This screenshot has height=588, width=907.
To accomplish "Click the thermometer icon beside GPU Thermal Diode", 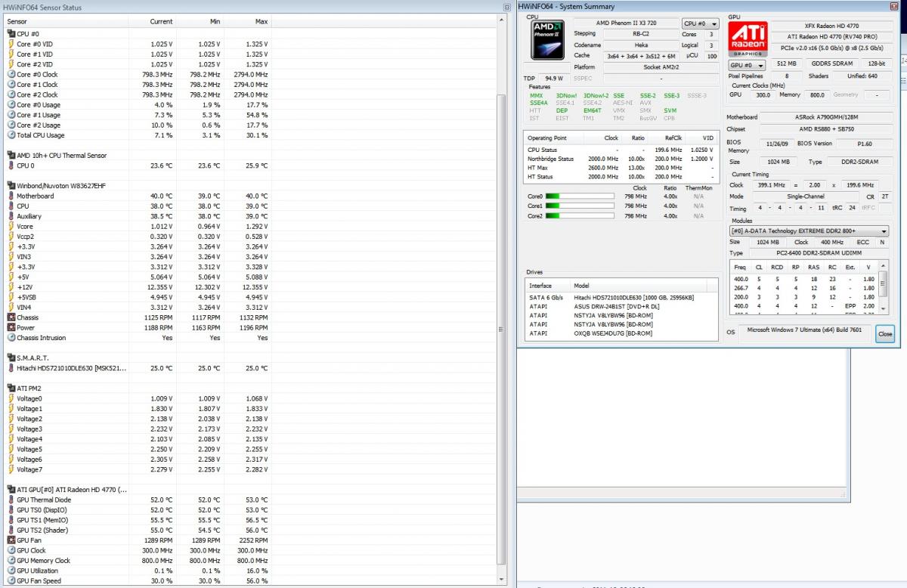I will [x=11, y=500].
